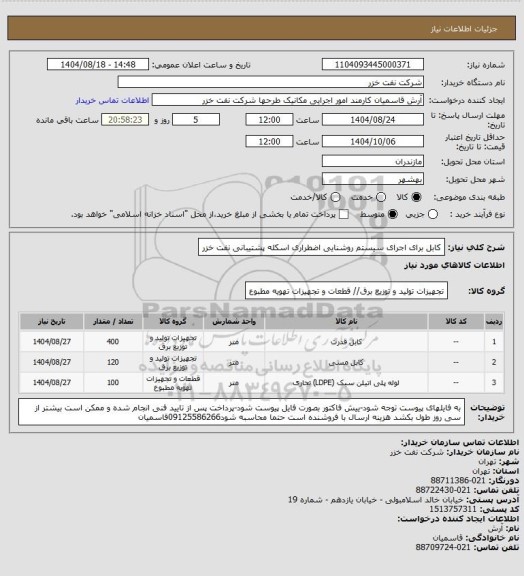The height and width of the screenshot is (576, 524).
Task: Click the جزئیات اطلاعات نیاز header title
Action: click(464, 29)
